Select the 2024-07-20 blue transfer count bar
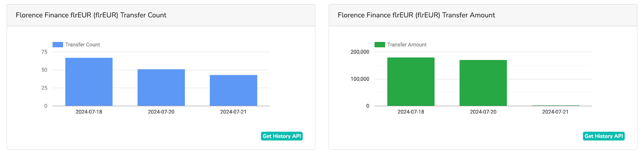644x155 pixels. coord(161,88)
